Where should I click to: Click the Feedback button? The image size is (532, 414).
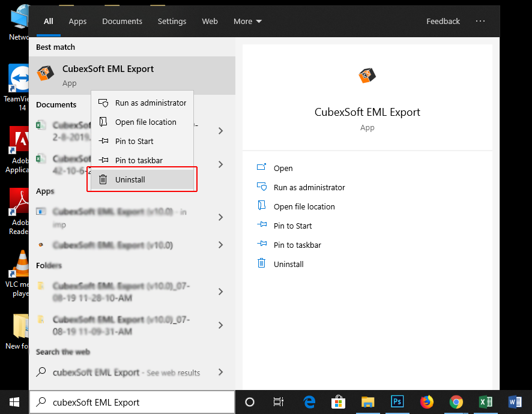(x=443, y=22)
